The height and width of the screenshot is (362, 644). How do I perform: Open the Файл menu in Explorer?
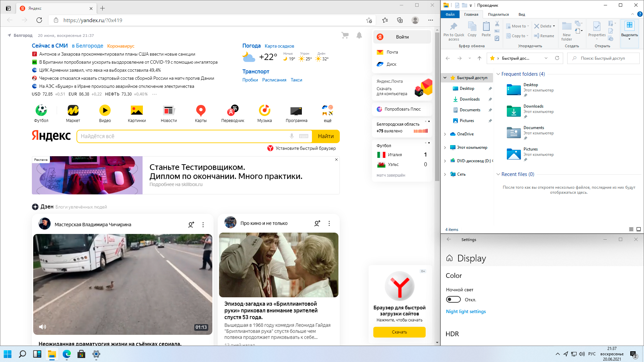[x=450, y=14]
